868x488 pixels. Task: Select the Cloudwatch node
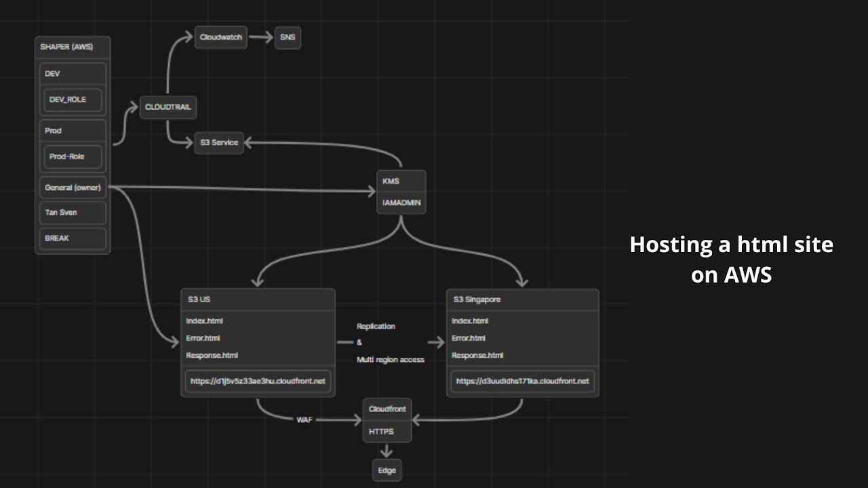(x=221, y=37)
